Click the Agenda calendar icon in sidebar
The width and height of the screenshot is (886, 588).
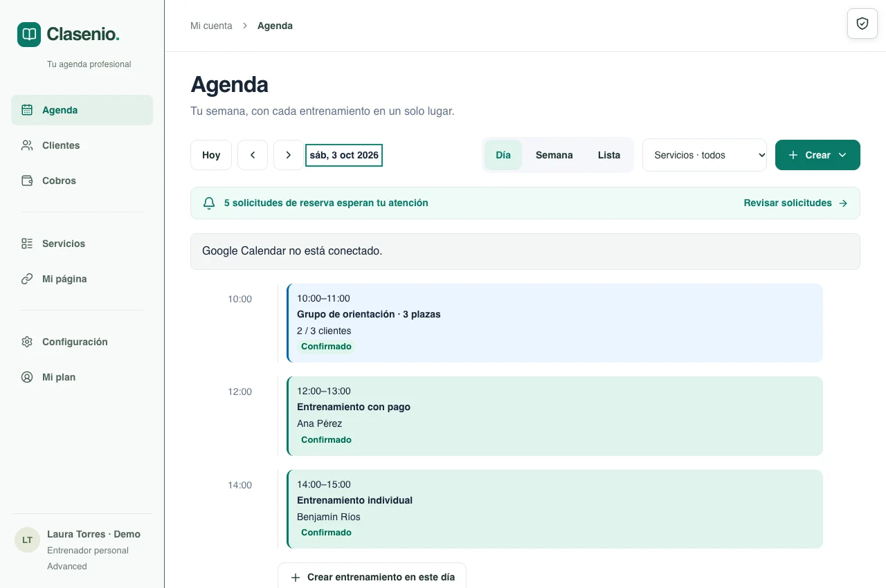coord(27,110)
